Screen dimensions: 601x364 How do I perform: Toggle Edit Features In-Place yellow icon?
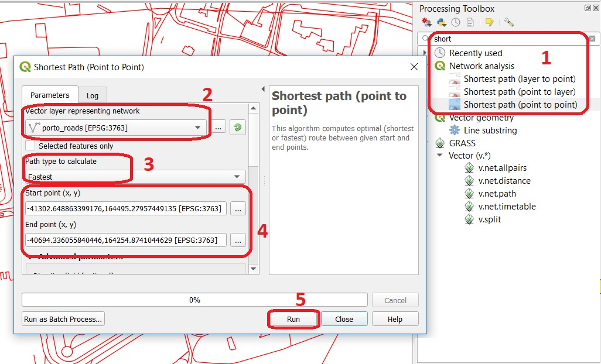click(490, 23)
